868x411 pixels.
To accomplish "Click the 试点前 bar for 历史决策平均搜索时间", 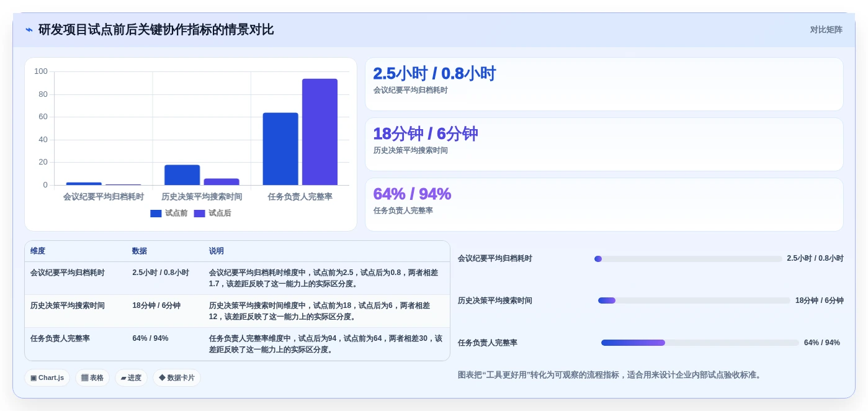I will (x=182, y=175).
